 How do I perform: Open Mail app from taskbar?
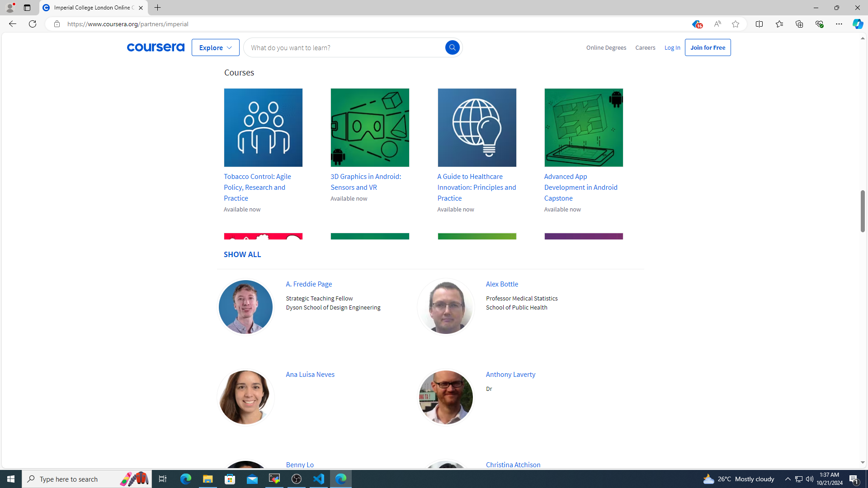pos(252,479)
